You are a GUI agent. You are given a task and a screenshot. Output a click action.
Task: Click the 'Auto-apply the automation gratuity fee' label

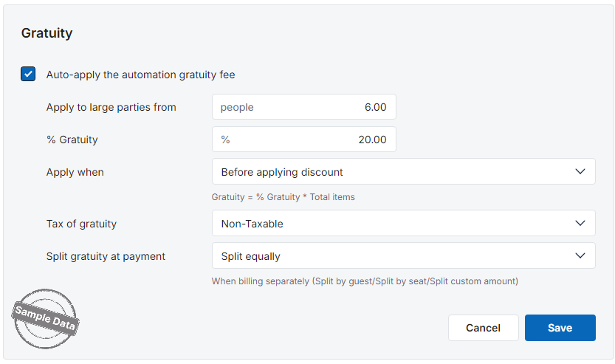(x=140, y=75)
